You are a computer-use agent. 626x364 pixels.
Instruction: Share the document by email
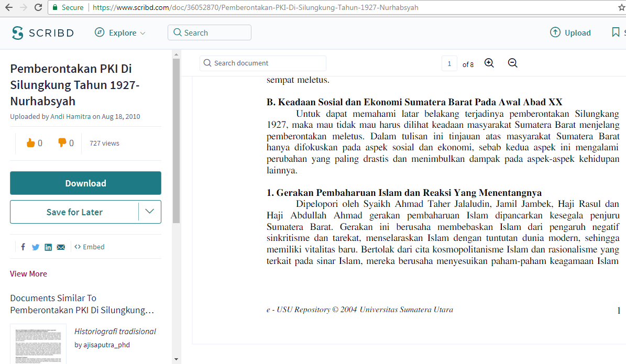click(61, 247)
